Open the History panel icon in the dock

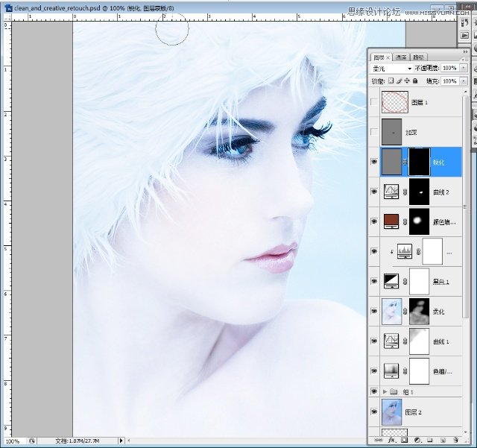(465, 22)
